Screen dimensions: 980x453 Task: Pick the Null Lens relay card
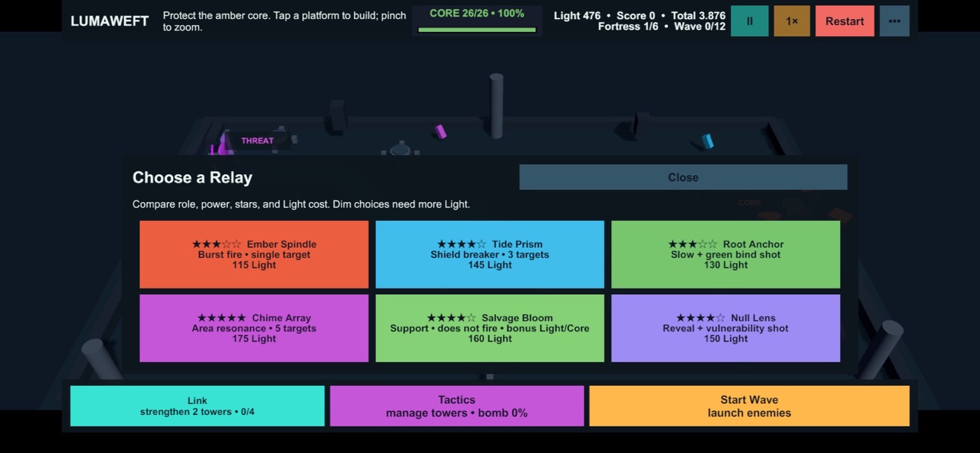[x=726, y=328]
